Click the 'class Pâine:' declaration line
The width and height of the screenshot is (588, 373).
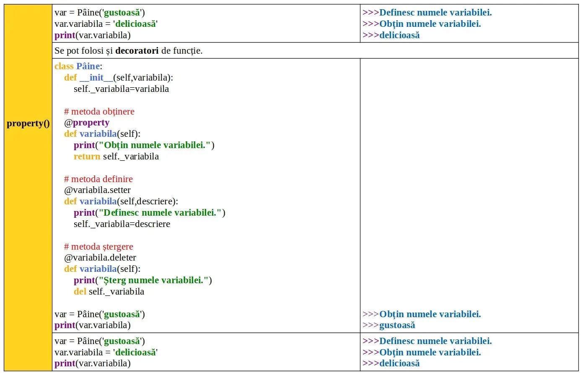tap(78, 66)
